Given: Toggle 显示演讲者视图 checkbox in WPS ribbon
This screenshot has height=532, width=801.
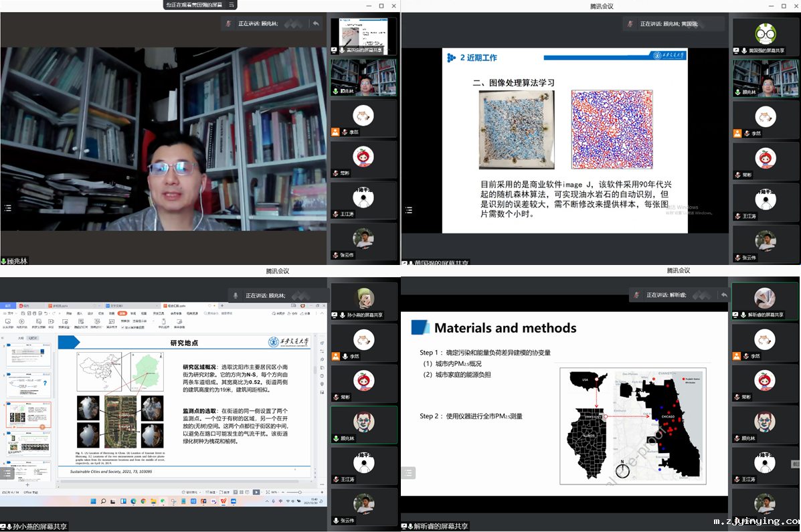Looking at the screenshot, I should [x=122, y=327].
